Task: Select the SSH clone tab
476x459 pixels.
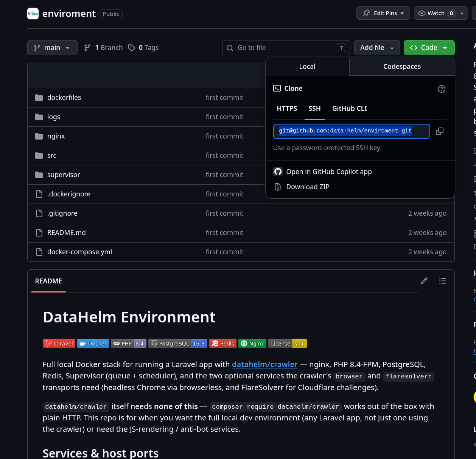Action: (x=314, y=109)
